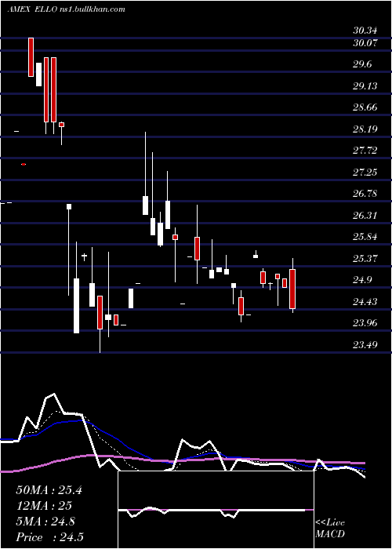Click the Price : 24.5 readout
This screenshot has width=392, height=549.
click(x=49, y=537)
